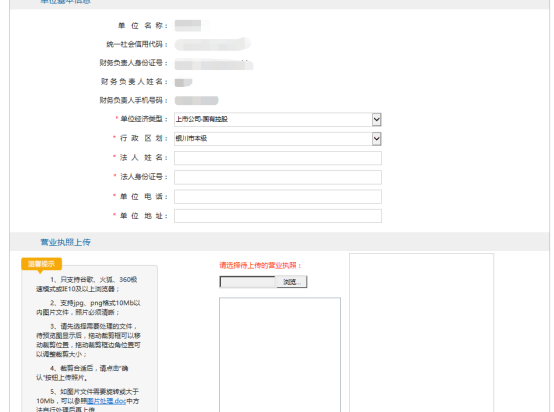Click the blurred 统一社会信用代码 value
This screenshot has width=554, height=412.
coord(213,44)
